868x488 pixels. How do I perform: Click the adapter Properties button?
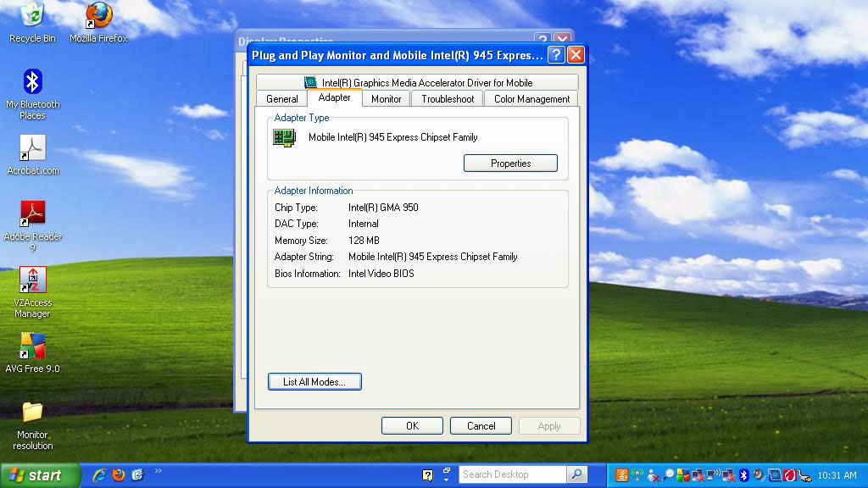pos(510,164)
